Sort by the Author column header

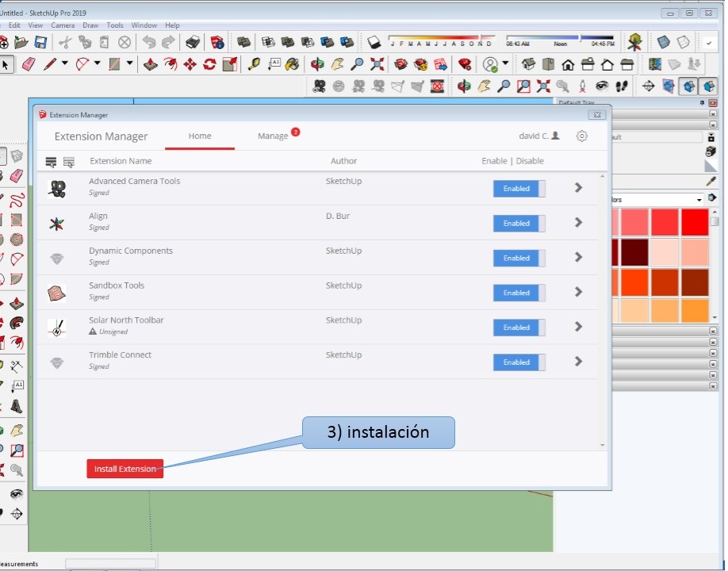(343, 161)
